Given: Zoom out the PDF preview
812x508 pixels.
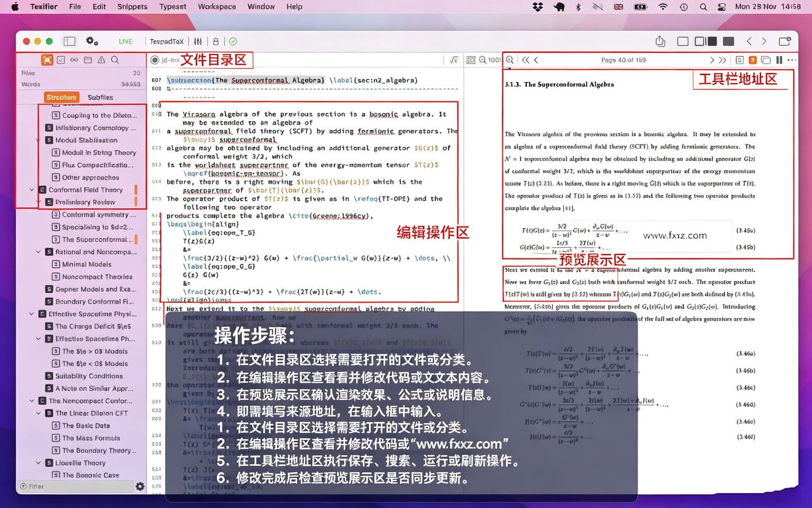Looking at the screenshot, I should click(x=483, y=60).
